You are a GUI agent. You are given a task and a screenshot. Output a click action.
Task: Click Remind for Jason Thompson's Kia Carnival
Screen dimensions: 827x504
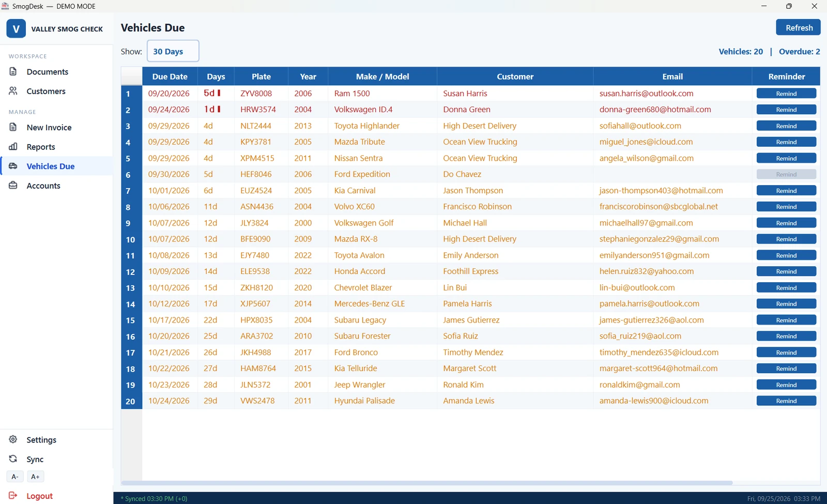(786, 191)
